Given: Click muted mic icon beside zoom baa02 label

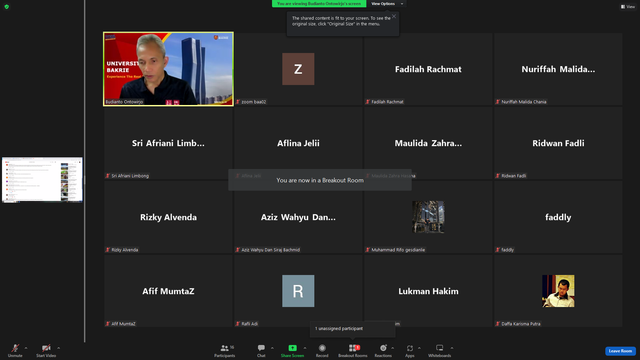Looking at the screenshot, I should click(x=238, y=102).
